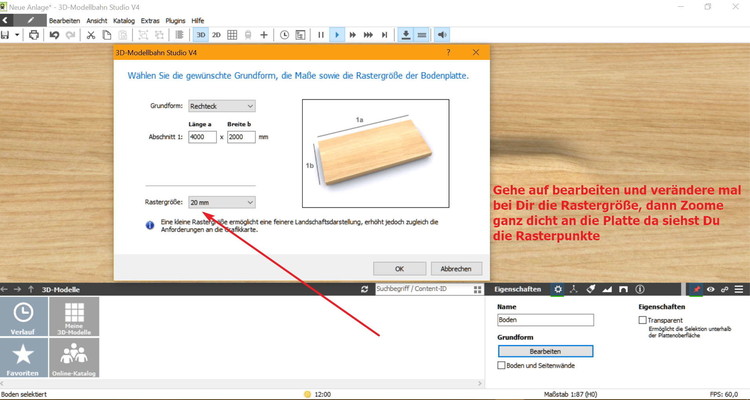
Task: Click the link chain icon
Action: (725, 289)
